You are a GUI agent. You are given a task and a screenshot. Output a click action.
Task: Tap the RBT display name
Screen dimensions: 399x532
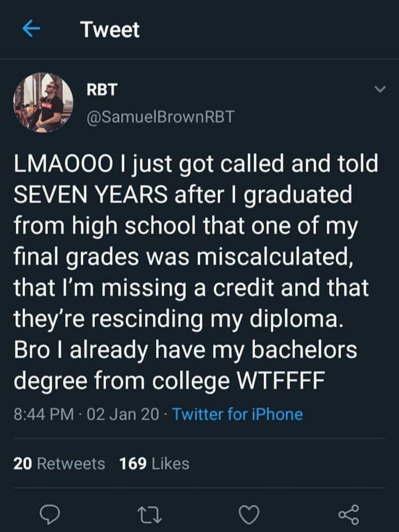[x=102, y=89]
